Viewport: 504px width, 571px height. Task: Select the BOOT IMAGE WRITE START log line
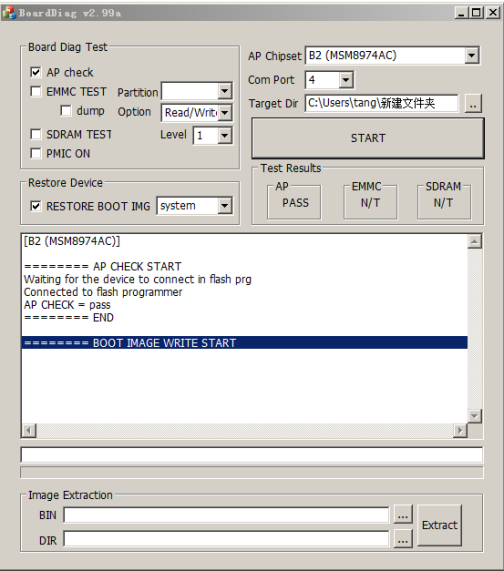(244, 343)
